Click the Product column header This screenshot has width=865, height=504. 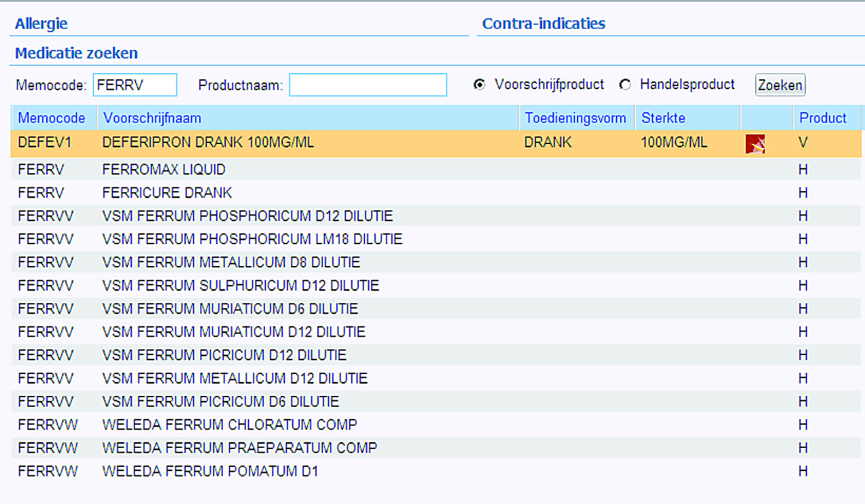(823, 118)
